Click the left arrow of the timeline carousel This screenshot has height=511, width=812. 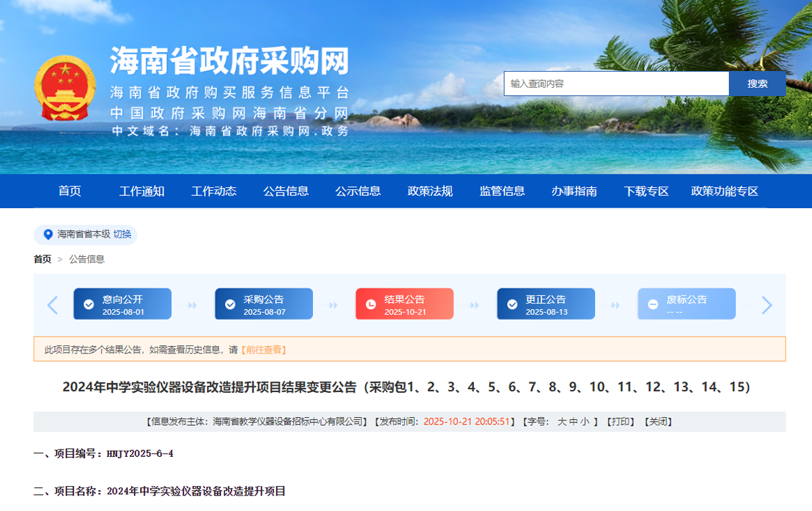click(x=53, y=305)
